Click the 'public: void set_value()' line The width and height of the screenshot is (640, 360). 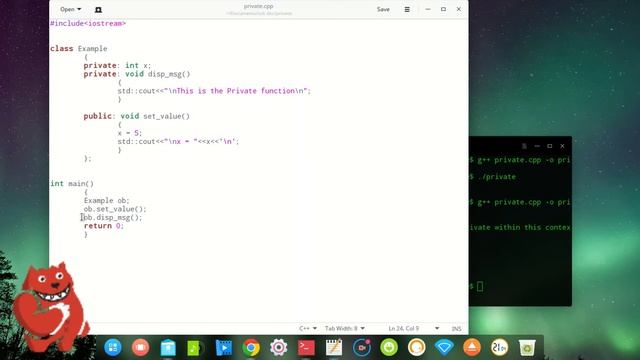136,116
